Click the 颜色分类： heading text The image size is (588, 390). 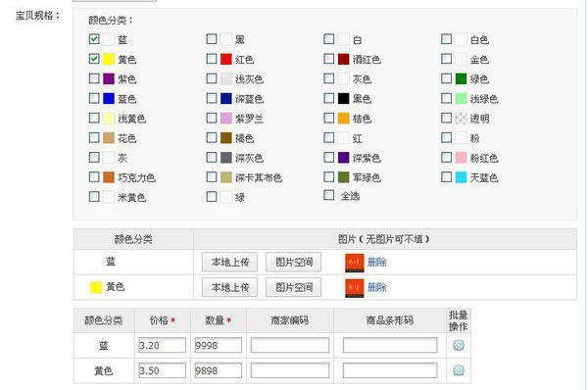point(111,20)
